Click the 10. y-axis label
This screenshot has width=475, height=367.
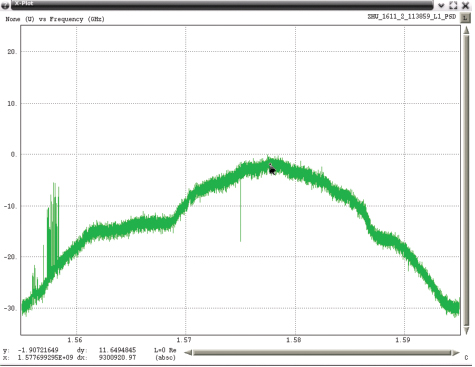12,104
